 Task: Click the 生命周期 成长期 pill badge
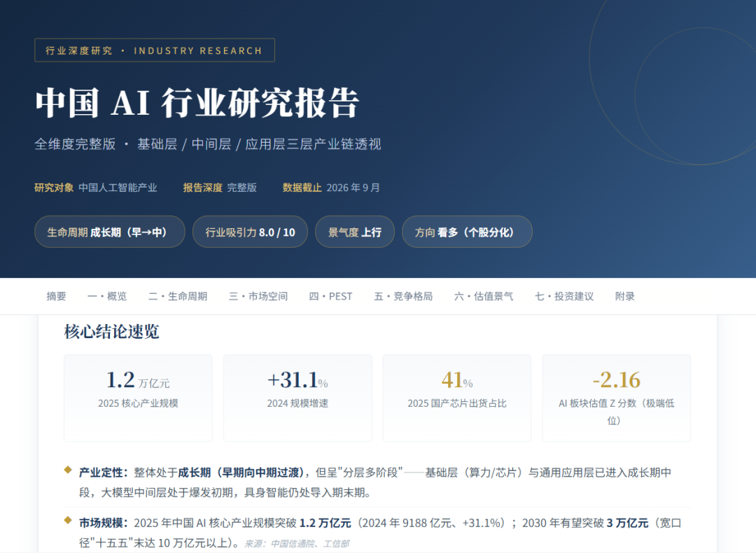(x=110, y=232)
